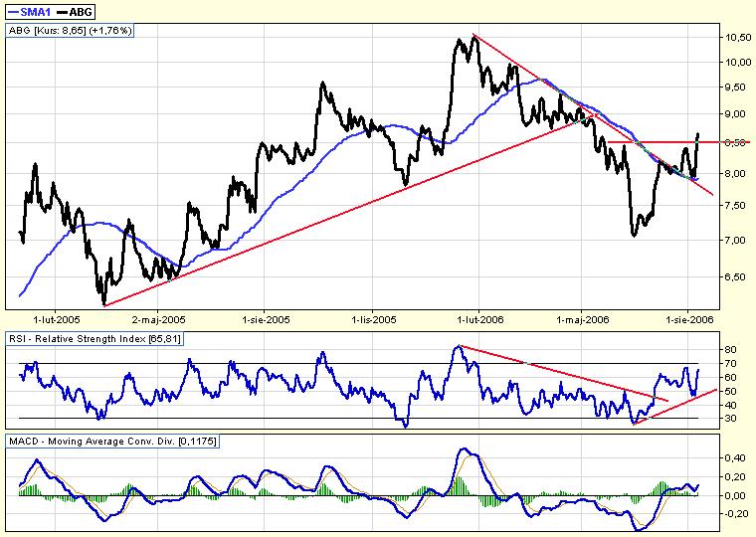Click the RSI axis value 30
Image resolution: width=756 pixels, height=537 pixels.
(730, 419)
